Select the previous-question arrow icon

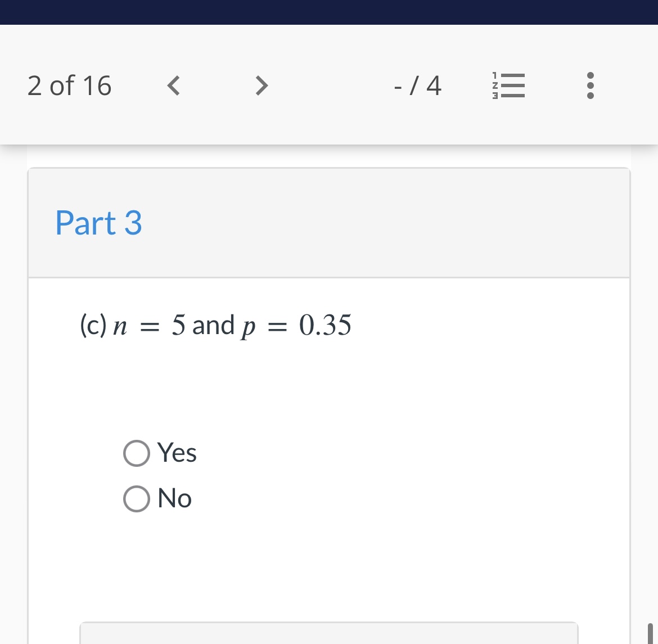[173, 85]
